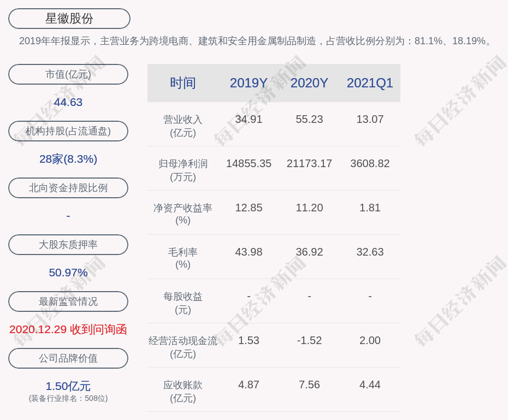
Task: Click the 50.97% pledge rate value
Action: [68, 273]
